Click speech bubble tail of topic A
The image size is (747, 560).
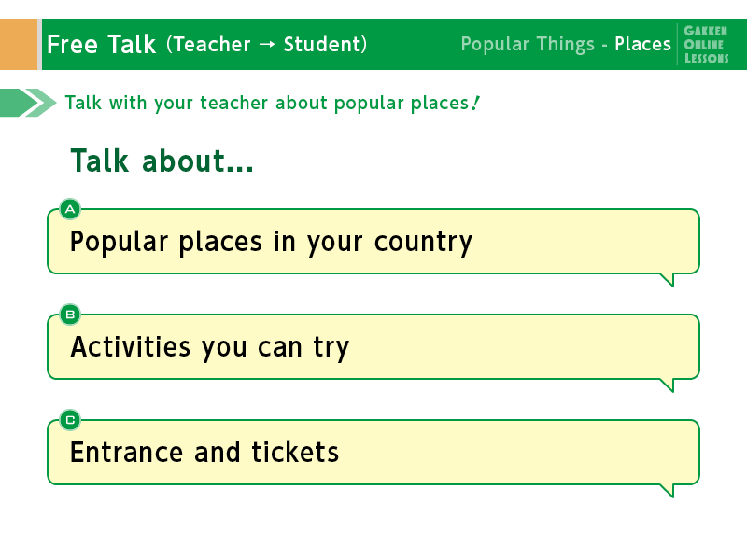667,280
